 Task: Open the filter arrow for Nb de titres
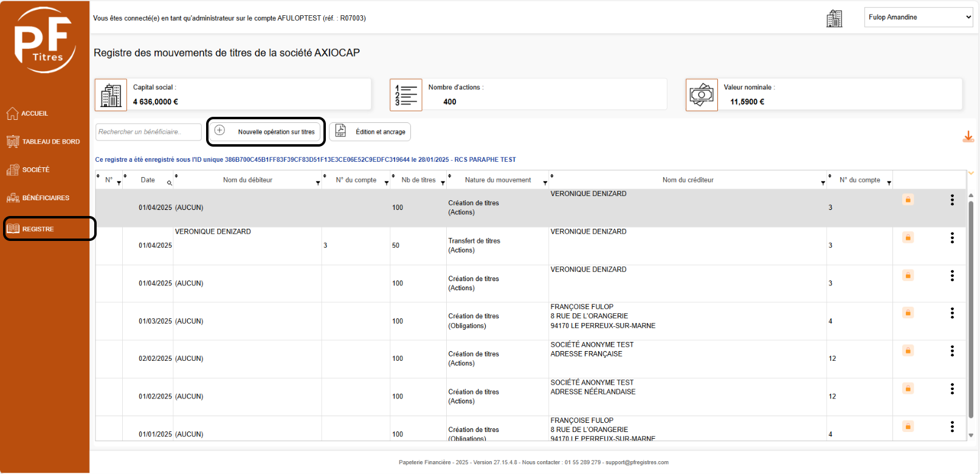[443, 183]
